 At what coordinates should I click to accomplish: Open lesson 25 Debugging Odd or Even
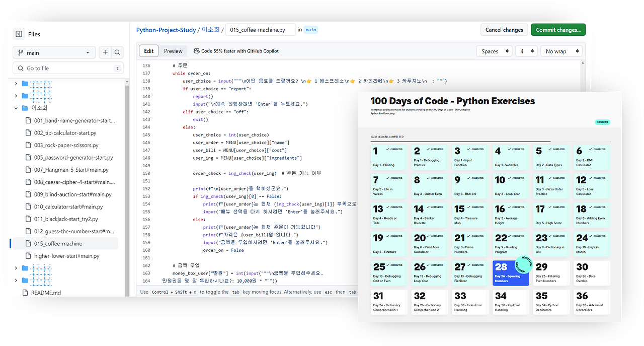[389, 273]
